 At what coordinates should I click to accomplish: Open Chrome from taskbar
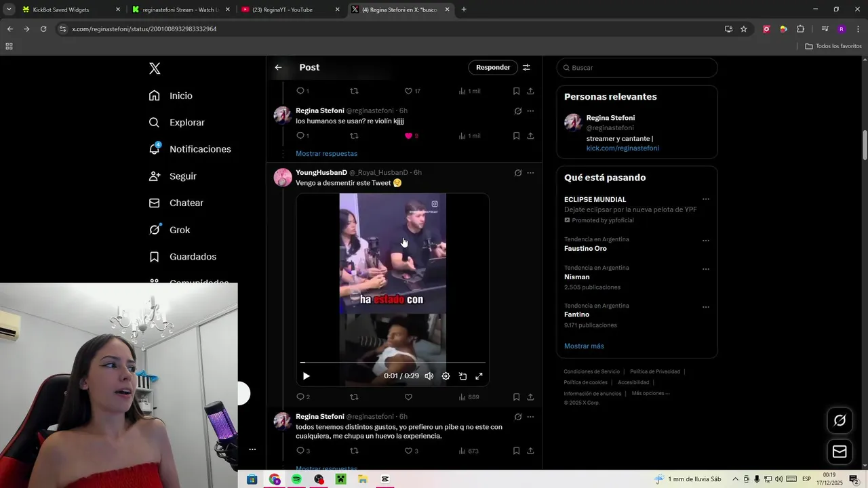[x=274, y=479]
